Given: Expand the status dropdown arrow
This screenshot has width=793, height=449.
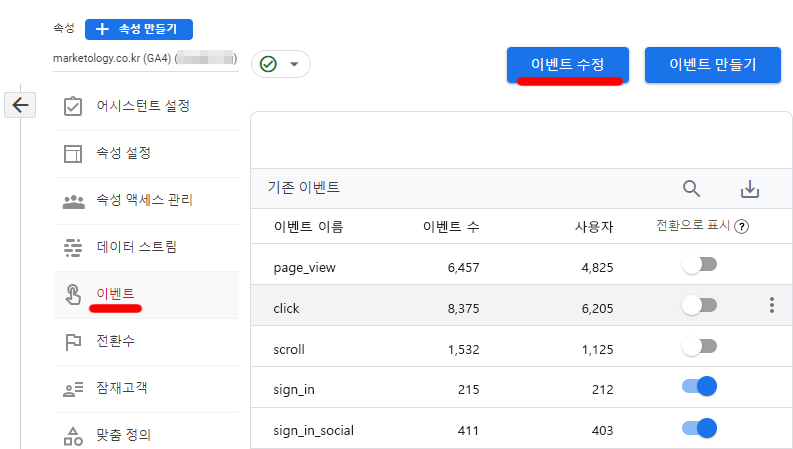Looking at the screenshot, I should point(294,64).
